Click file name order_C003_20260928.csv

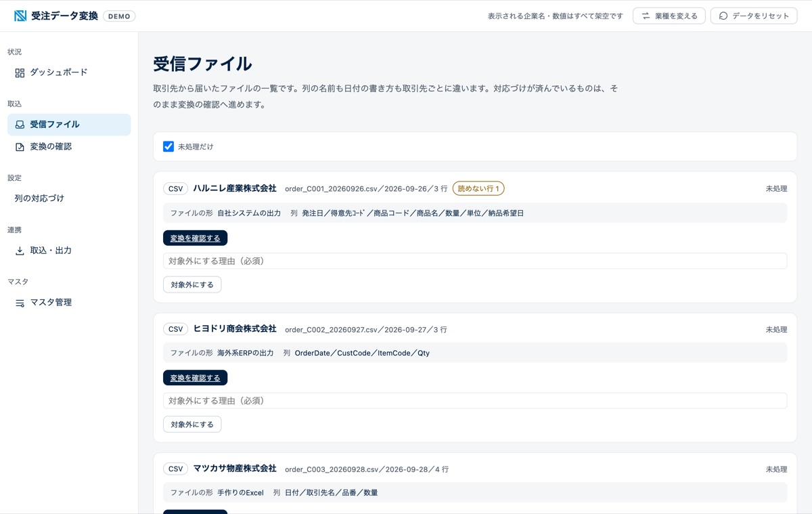331,469
